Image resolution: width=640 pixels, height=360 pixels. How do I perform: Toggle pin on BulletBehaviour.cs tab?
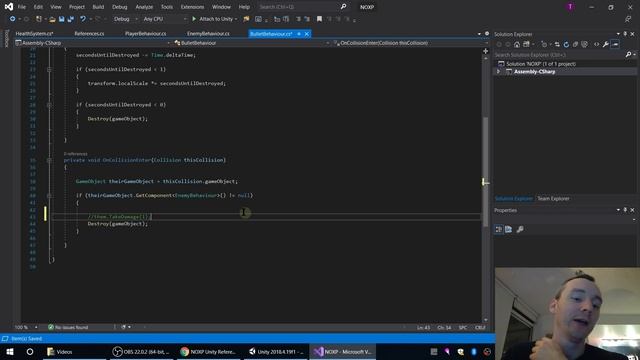click(299, 34)
